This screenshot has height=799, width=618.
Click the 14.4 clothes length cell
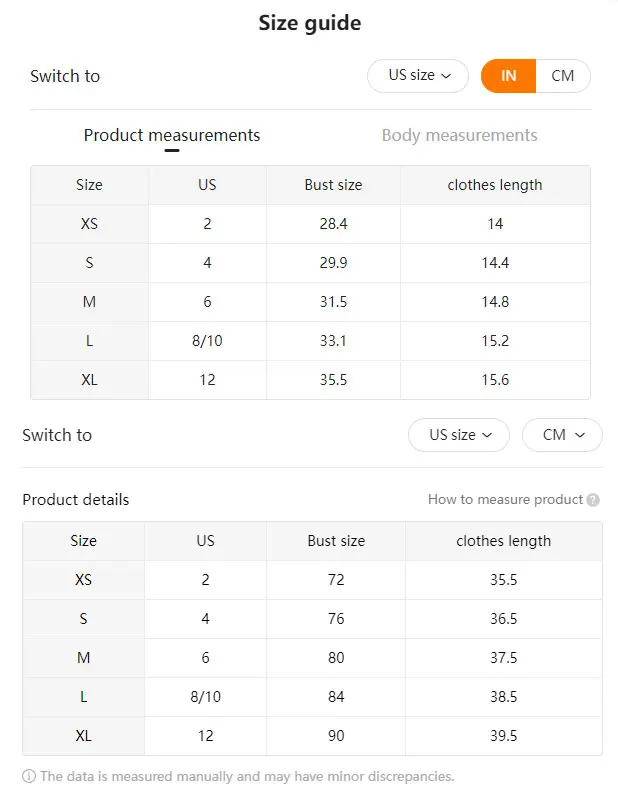(x=495, y=263)
